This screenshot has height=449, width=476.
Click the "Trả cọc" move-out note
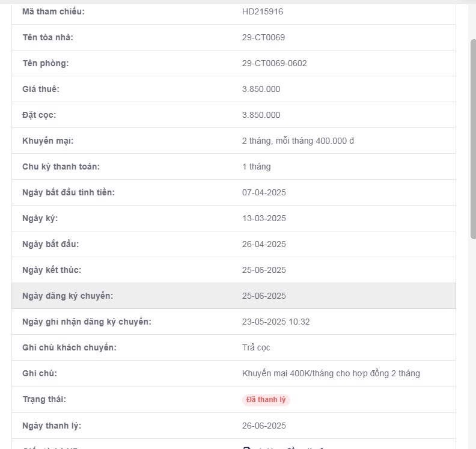point(256,347)
